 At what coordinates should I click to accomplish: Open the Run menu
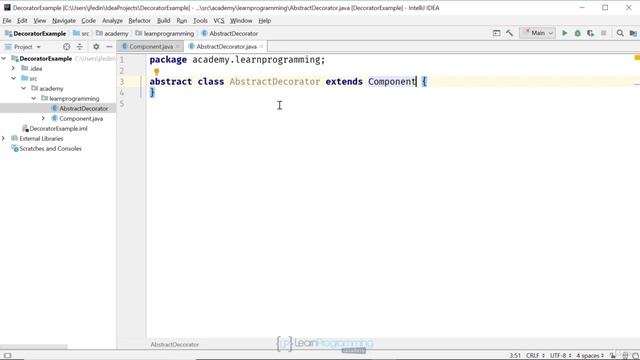point(182,20)
